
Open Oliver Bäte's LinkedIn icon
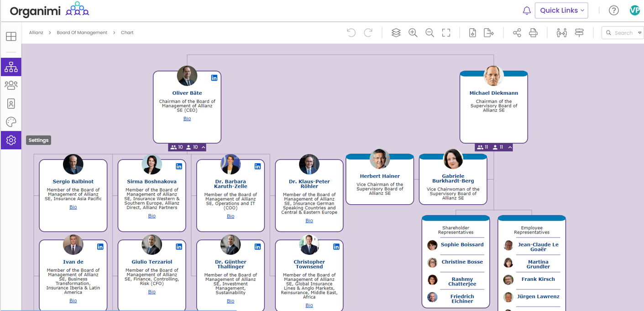[214, 78]
